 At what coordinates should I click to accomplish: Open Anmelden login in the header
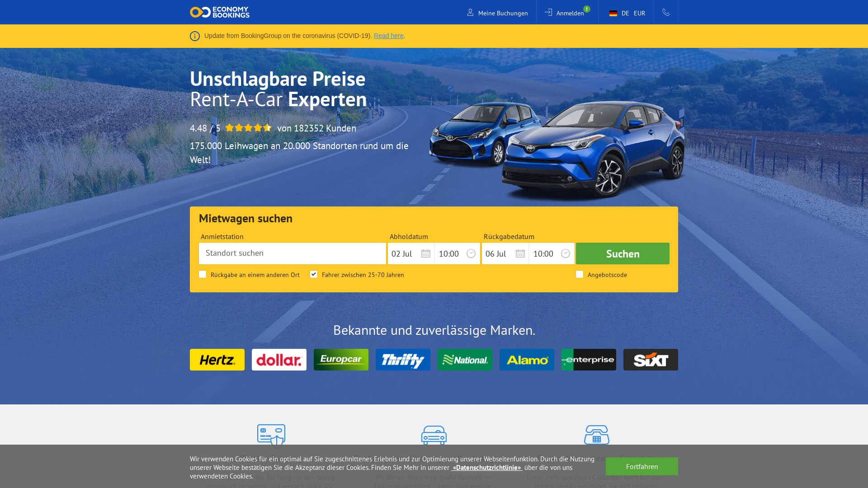click(565, 13)
